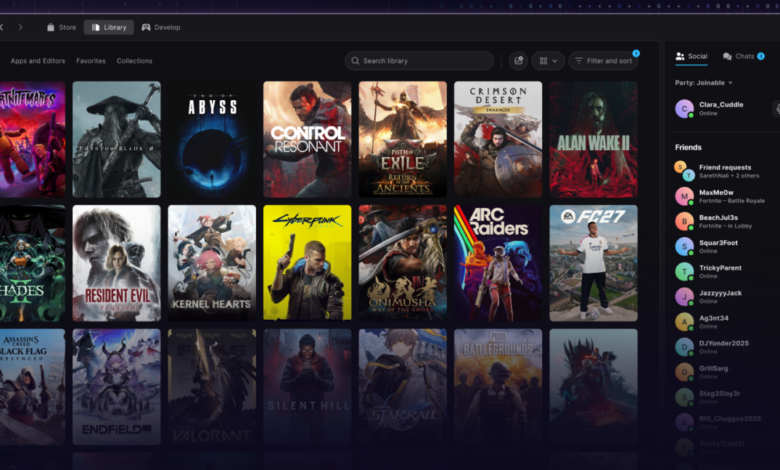Viewport: 780px width, 470px height.
Task: Click the blue badge on Filter and sort
Action: (x=636, y=53)
